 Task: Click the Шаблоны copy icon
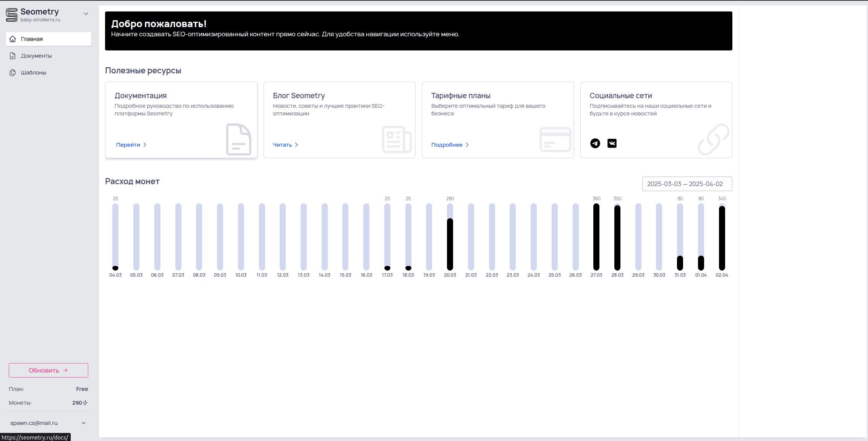coord(13,73)
